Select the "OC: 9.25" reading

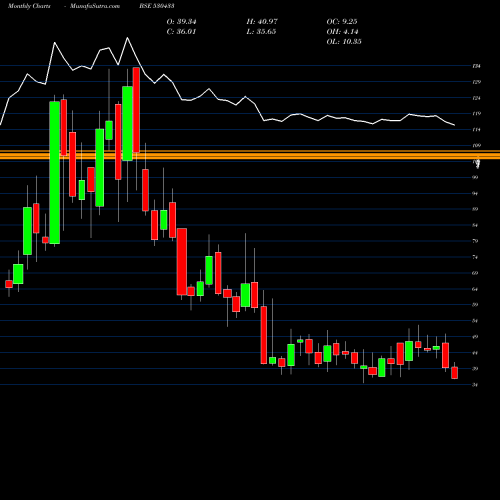click(x=342, y=22)
